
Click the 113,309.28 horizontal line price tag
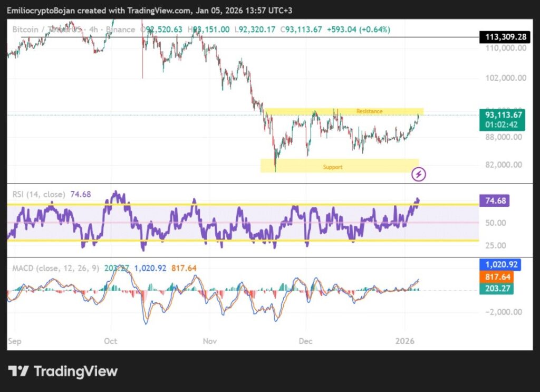[504, 37]
